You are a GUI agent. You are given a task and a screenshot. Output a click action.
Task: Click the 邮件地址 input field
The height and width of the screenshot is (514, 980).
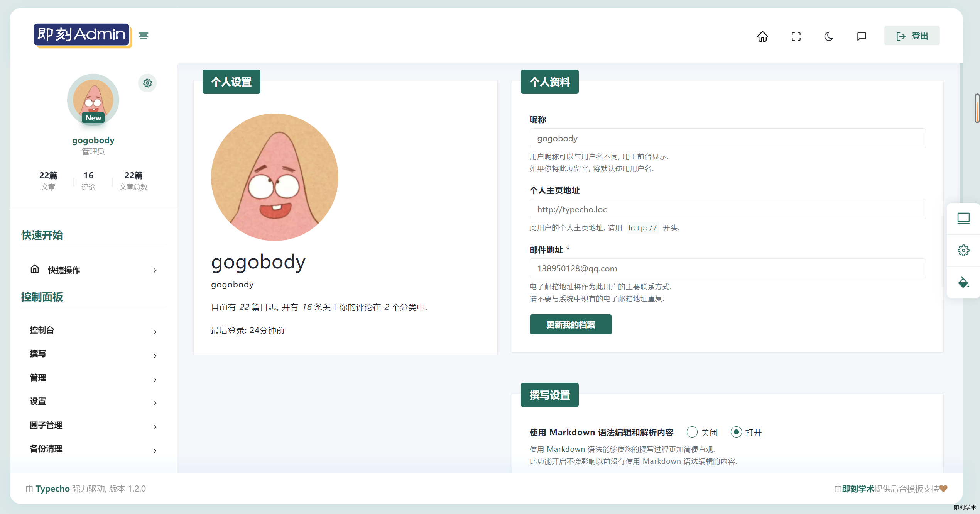727,268
